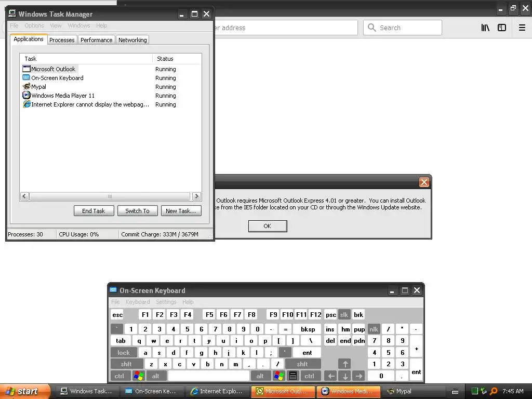Image resolution: width=532 pixels, height=399 pixels.
Task: Click the Mypal icon in task list
Action: click(x=26, y=87)
